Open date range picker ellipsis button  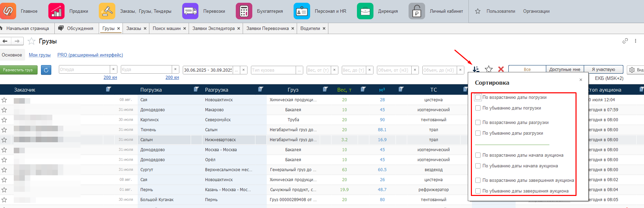coord(236,70)
